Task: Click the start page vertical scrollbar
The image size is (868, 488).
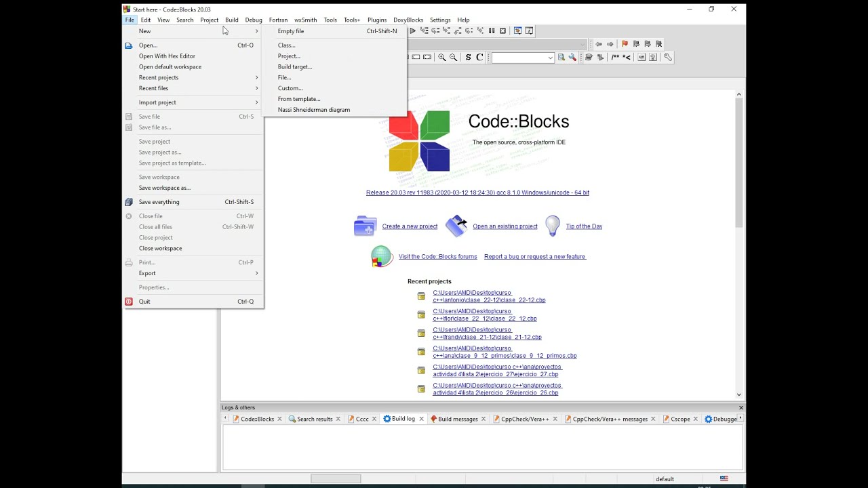Action: 739,163
